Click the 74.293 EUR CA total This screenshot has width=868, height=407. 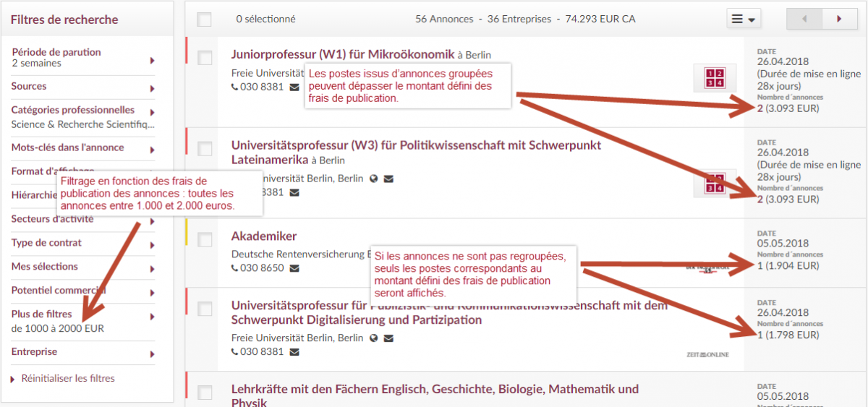[x=600, y=19]
